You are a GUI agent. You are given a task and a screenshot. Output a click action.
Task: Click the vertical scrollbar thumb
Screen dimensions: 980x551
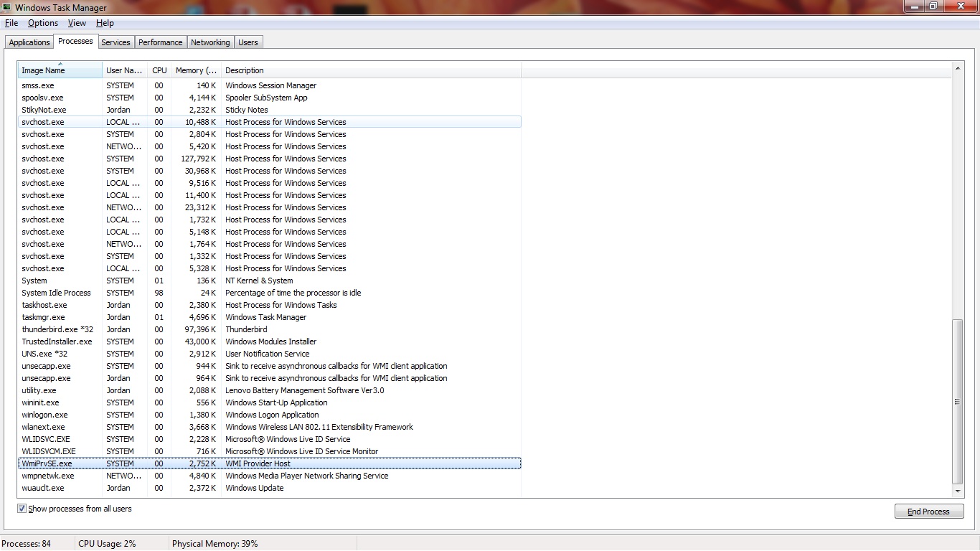957,402
